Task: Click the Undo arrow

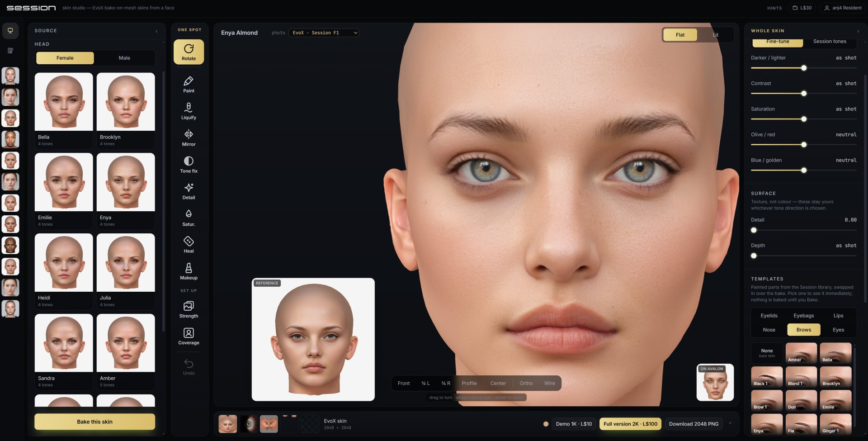Action: pos(189,367)
